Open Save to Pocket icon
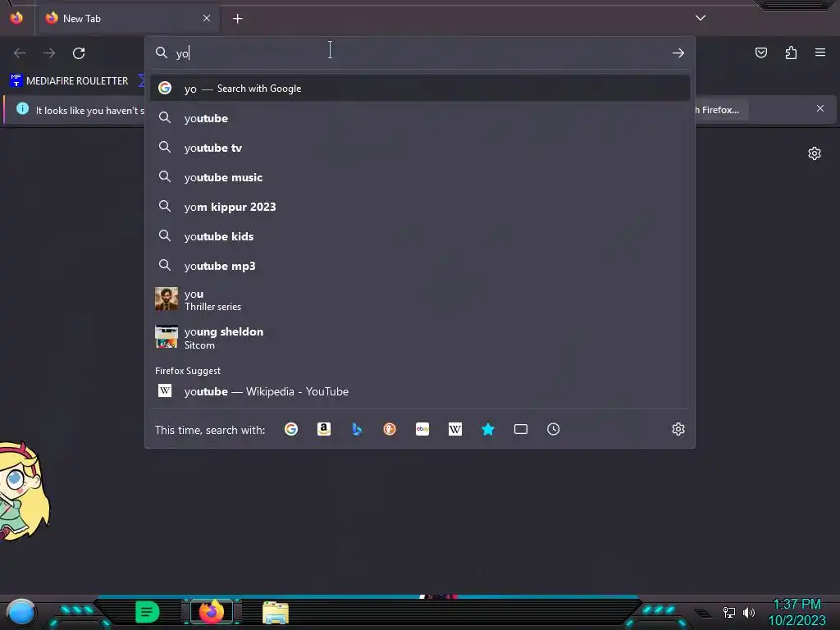The width and height of the screenshot is (840, 630). point(760,52)
